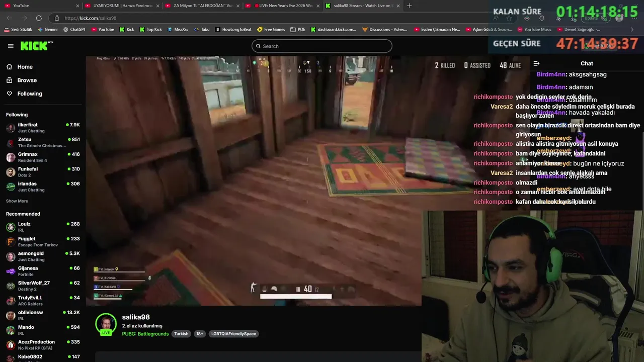The height and width of the screenshot is (362, 644).
Task: Open Free Games bookmark
Action: tap(271, 30)
